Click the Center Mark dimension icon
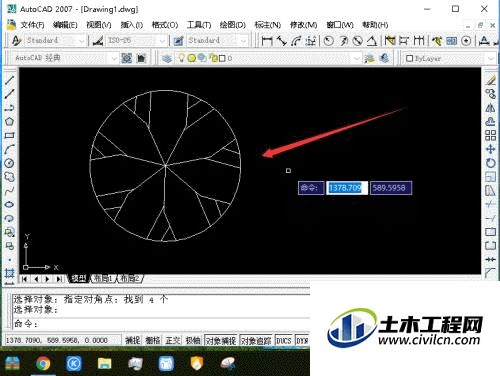Screen dimensions: 500x376 [466, 41]
